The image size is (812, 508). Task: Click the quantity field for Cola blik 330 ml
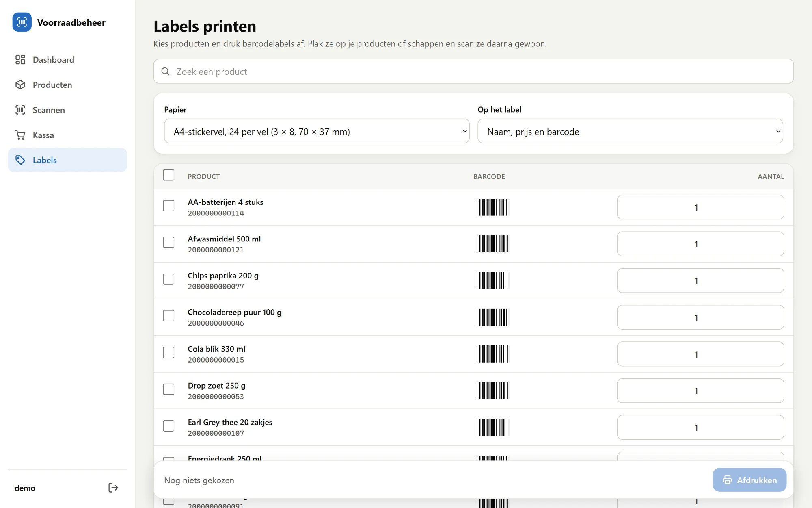pos(700,354)
